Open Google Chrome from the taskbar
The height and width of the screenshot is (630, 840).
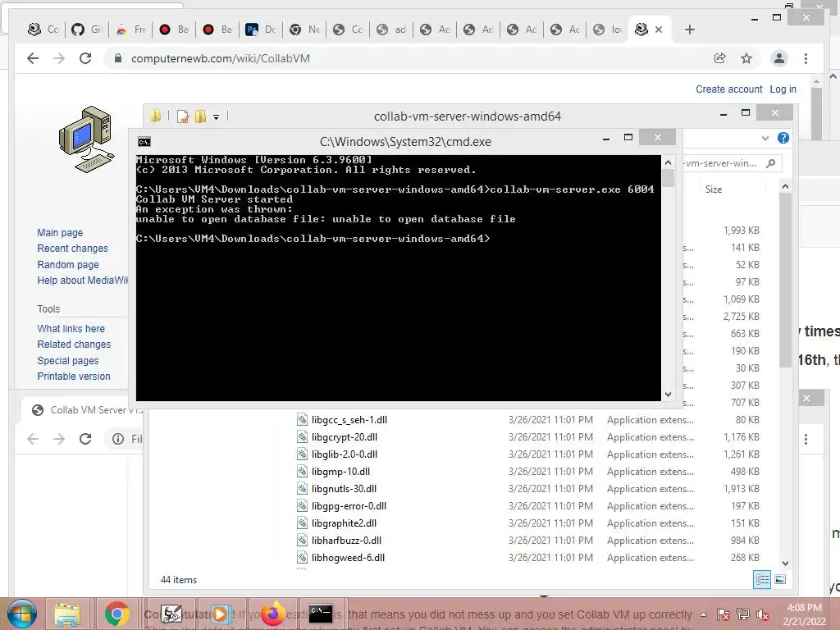[116, 614]
